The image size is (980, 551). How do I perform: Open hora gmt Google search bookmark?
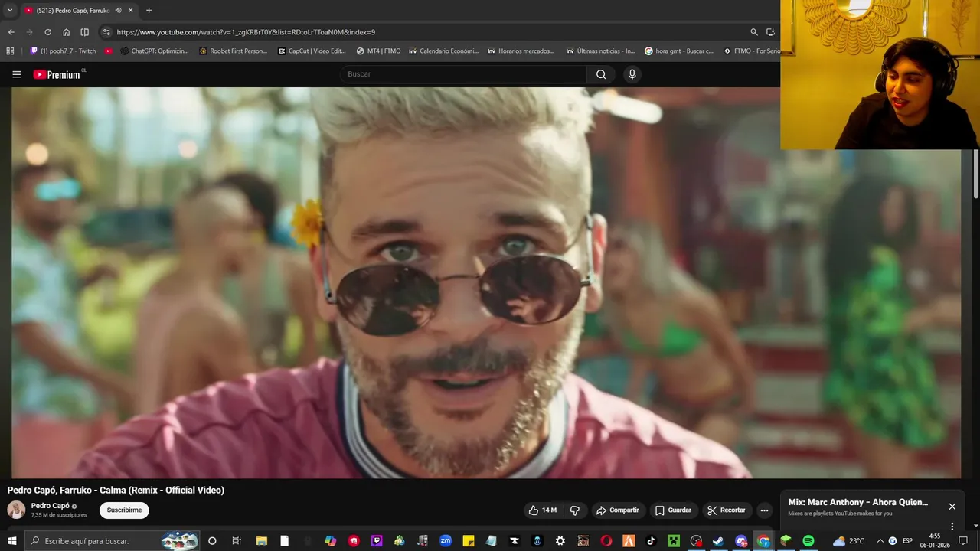[679, 51]
